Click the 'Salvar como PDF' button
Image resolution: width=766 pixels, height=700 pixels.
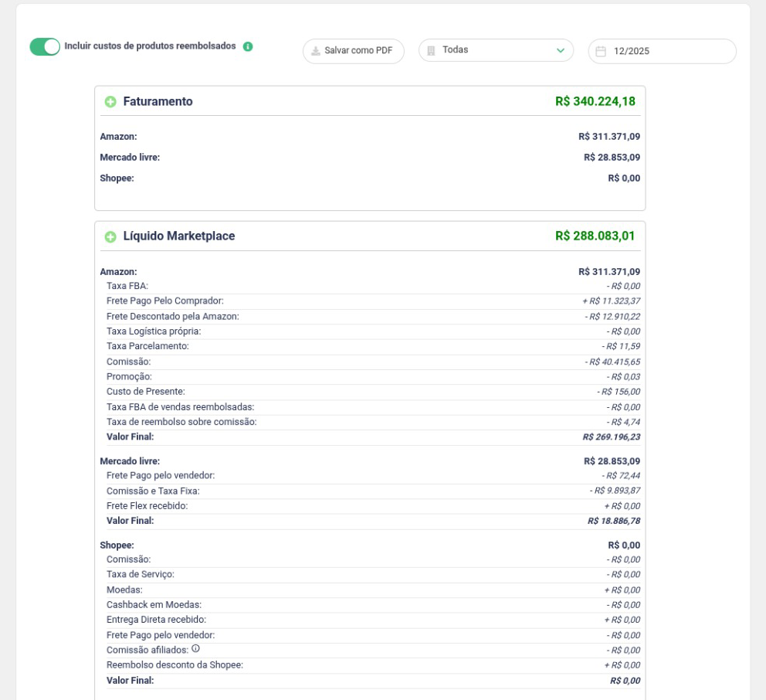coord(353,51)
